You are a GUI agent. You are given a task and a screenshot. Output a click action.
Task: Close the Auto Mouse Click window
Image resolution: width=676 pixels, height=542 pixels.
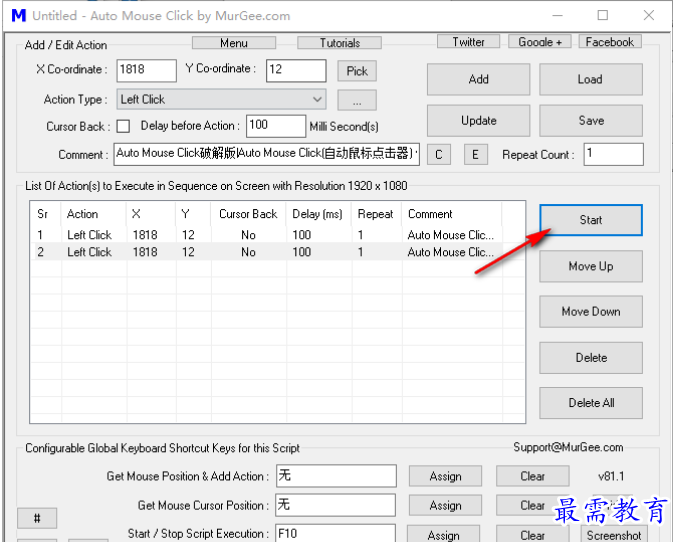coord(649,16)
